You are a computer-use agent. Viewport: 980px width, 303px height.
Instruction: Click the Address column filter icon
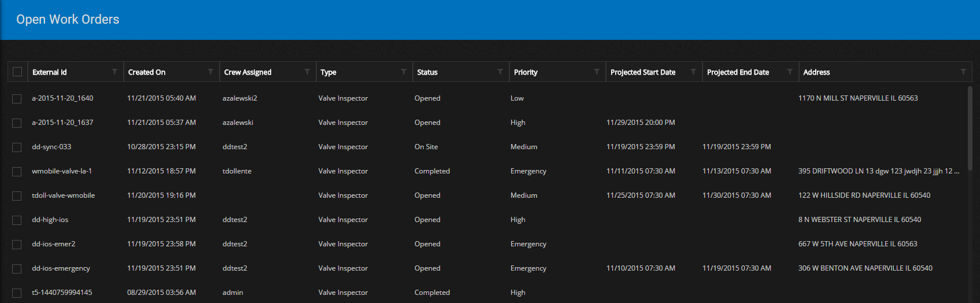click(963, 72)
